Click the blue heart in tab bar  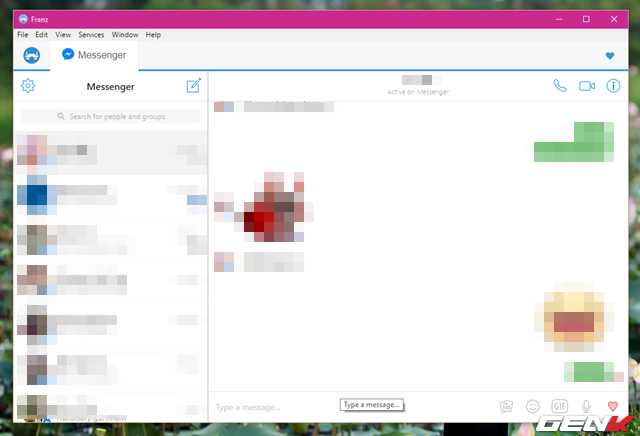610,56
